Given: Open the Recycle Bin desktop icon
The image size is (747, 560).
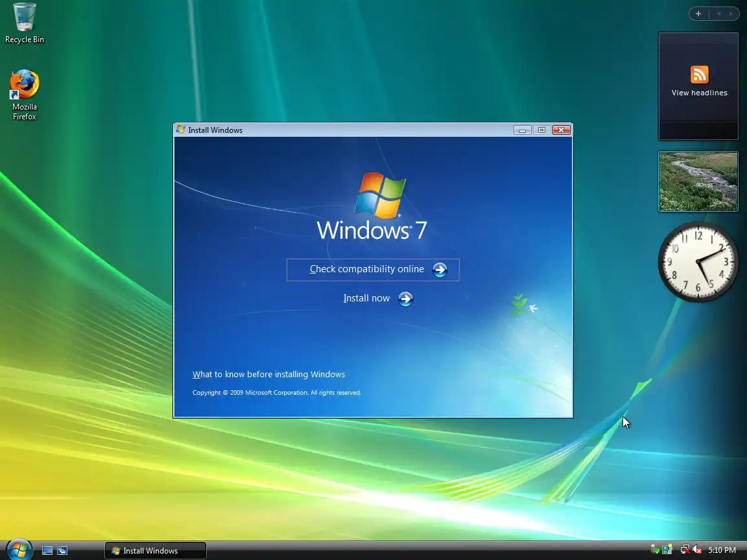Looking at the screenshot, I should [x=24, y=23].
